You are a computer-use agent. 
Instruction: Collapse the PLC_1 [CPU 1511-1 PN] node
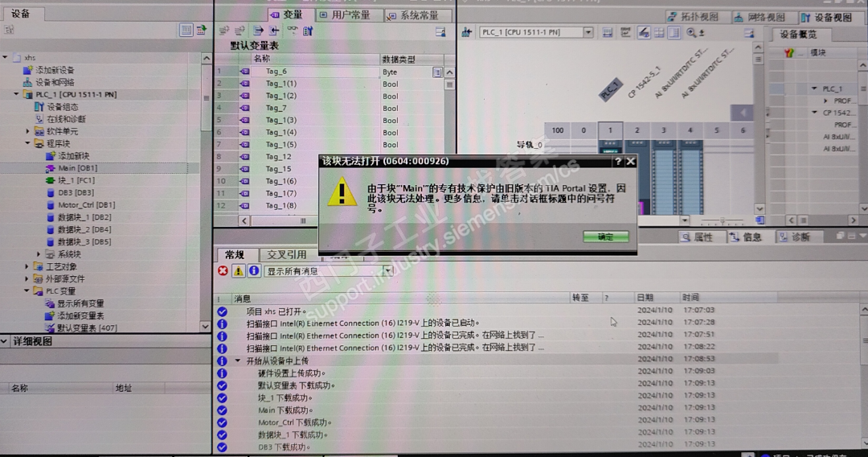point(16,94)
